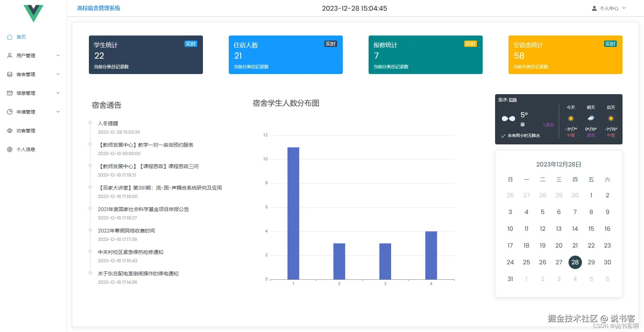Select December 15 on the calendar
This screenshot has height=332, width=644.
tap(591, 229)
